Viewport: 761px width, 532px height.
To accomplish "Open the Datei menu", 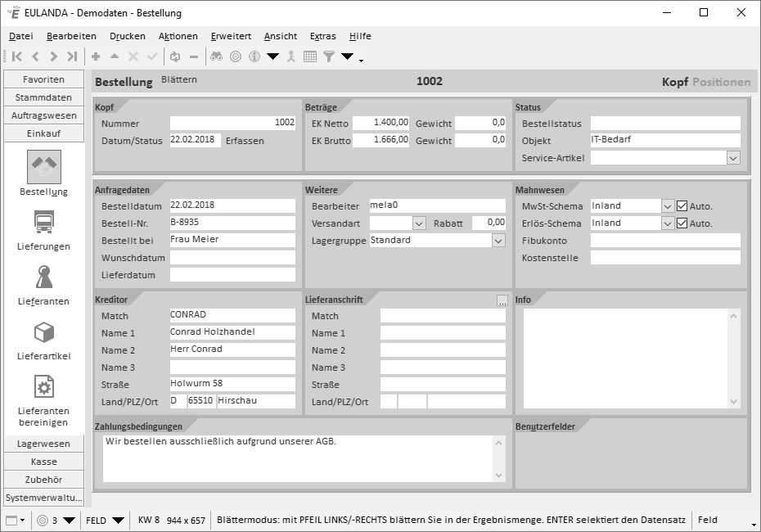I will click(x=21, y=36).
